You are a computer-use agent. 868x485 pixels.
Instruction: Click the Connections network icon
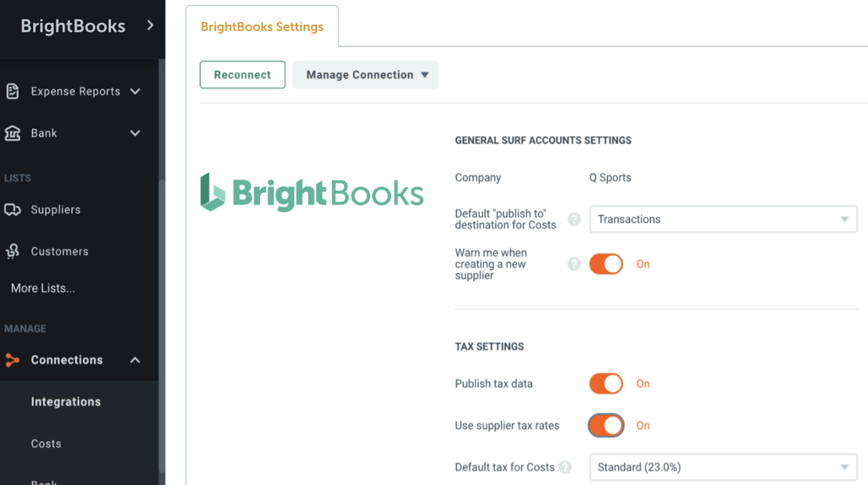click(x=12, y=360)
